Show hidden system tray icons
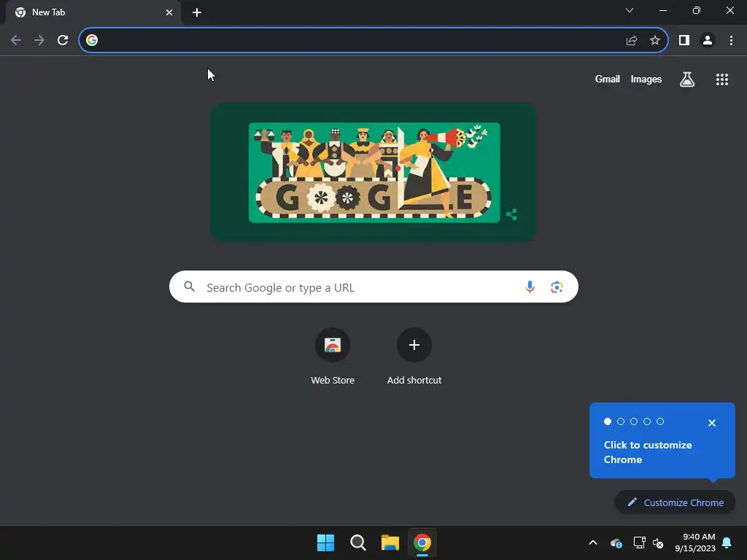 click(593, 542)
